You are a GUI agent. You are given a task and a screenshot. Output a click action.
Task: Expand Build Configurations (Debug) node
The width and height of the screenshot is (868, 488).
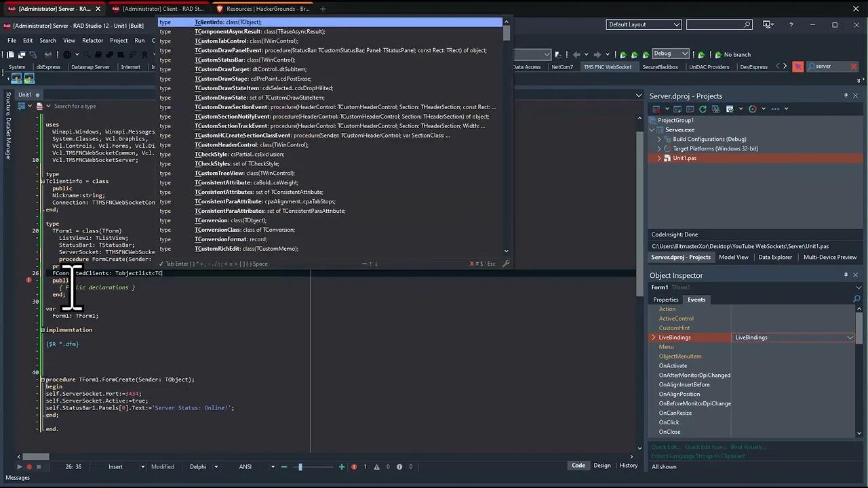click(659, 139)
